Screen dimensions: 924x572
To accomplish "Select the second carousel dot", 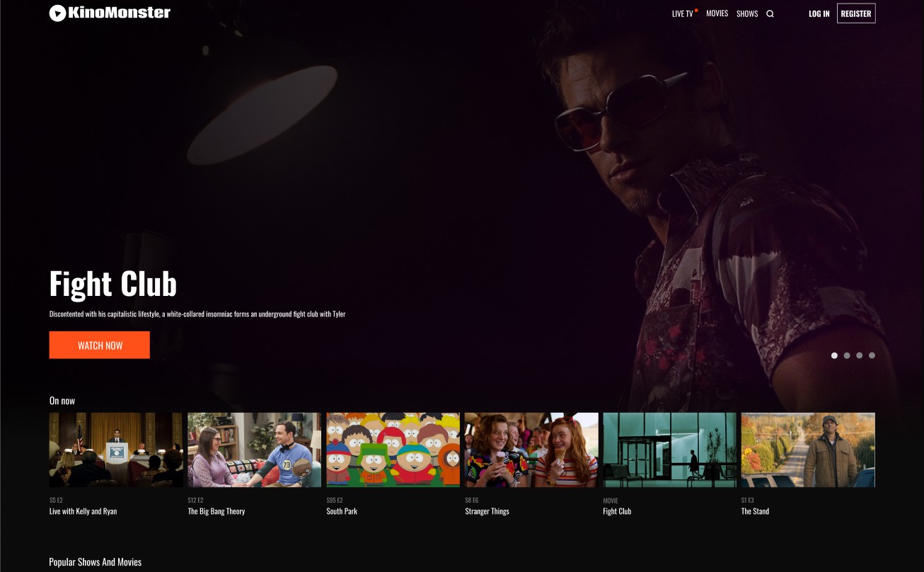I will coord(847,355).
